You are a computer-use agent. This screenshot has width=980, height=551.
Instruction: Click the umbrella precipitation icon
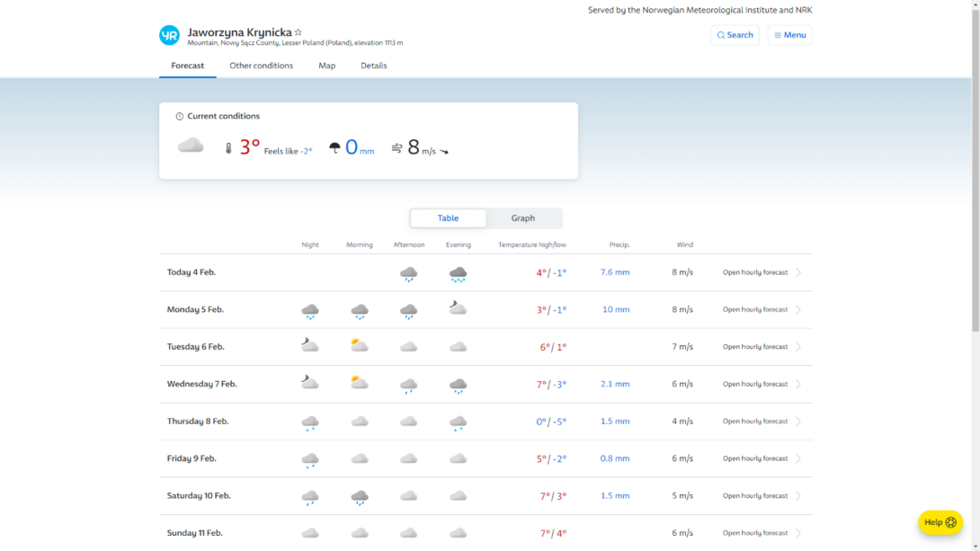coord(335,147)
